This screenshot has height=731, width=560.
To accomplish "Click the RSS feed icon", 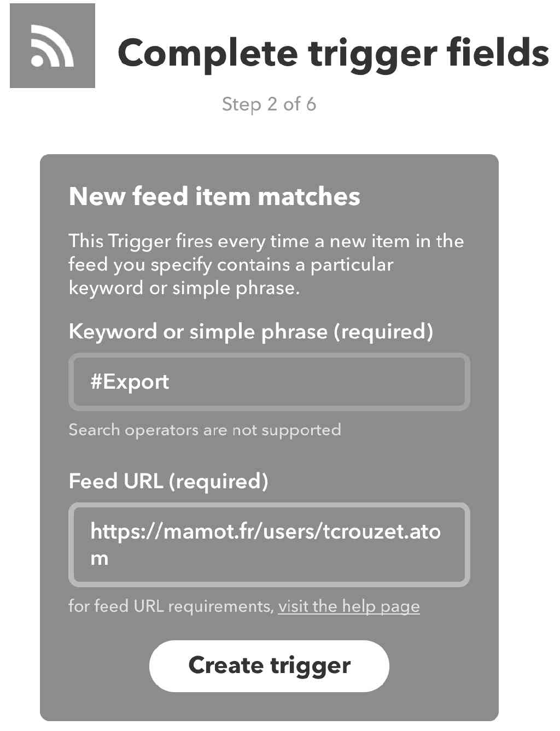I will 52,46.
